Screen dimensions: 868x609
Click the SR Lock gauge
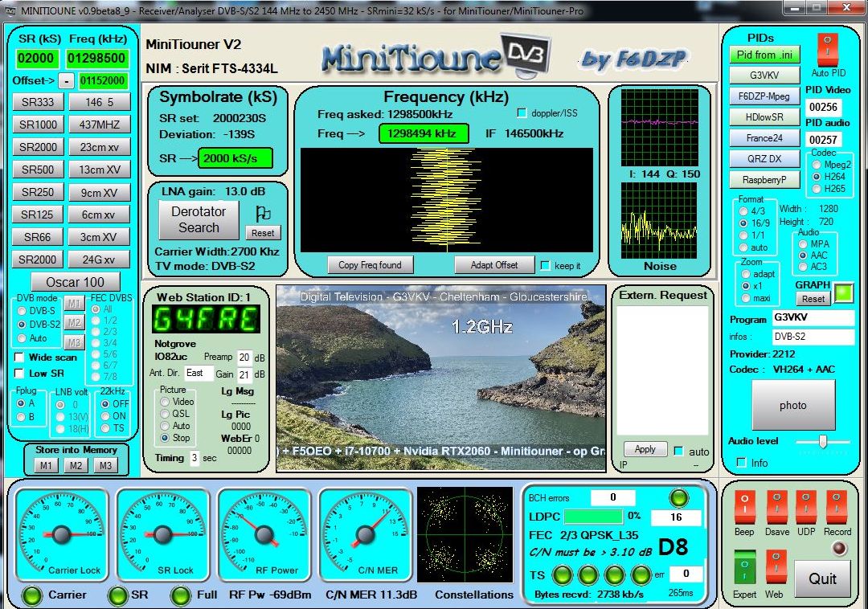tap(162, 533)
